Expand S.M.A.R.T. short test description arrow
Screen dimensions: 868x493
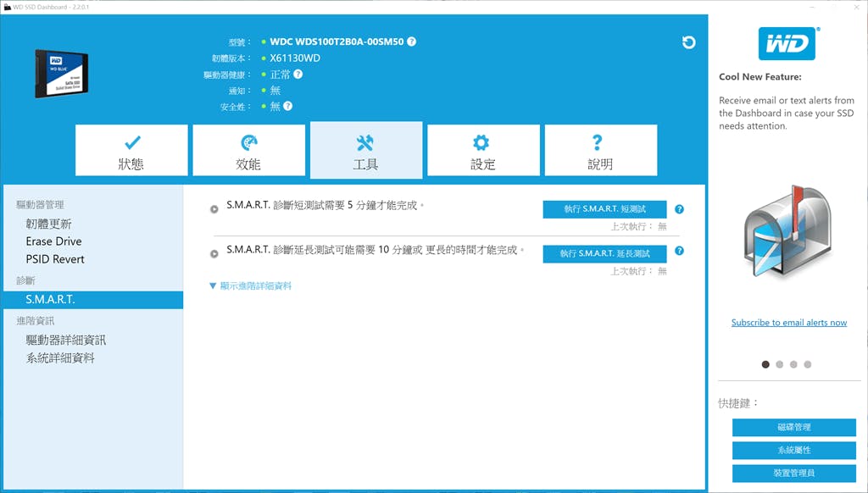214,208
